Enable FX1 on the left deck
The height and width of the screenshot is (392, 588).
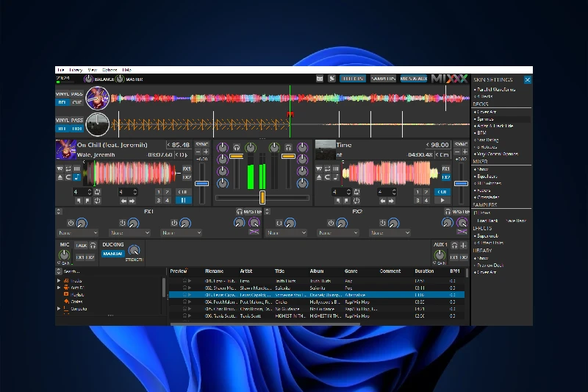[187, 168]
